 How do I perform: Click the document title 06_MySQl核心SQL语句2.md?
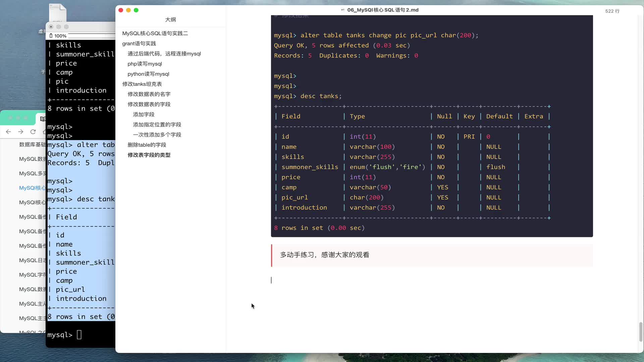[383, 10]
